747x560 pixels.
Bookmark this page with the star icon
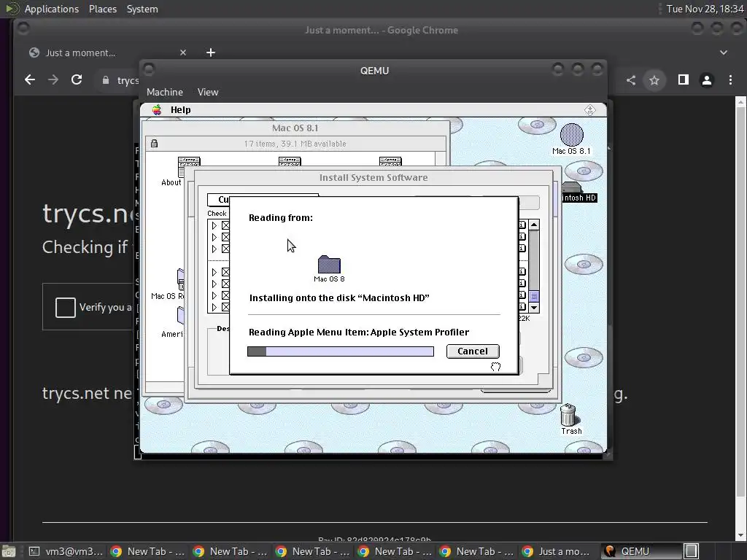point(654,80)
